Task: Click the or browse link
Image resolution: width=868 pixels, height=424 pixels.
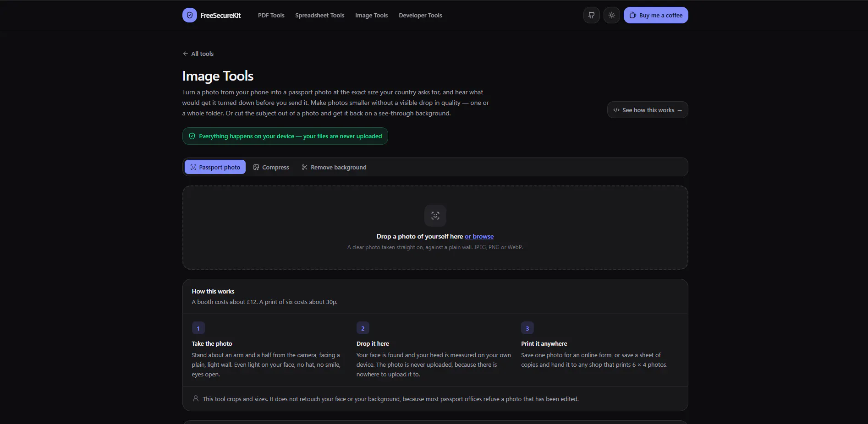Action: coord(479,236)
